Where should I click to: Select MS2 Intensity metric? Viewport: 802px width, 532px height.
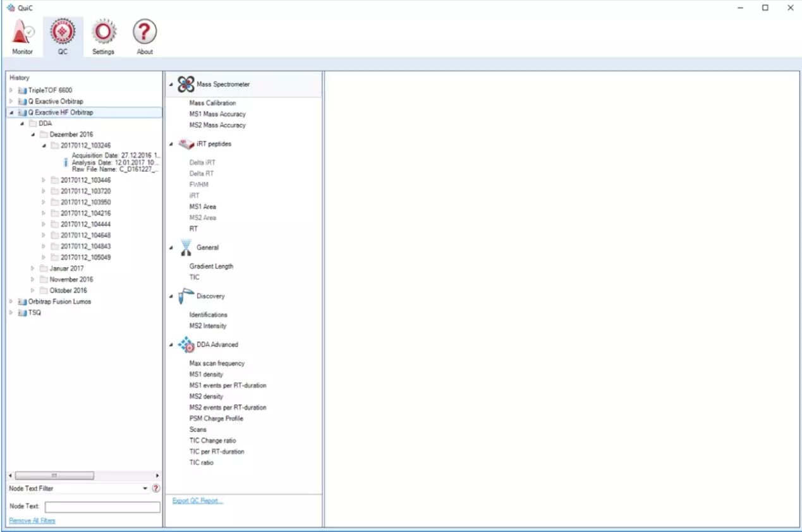pyautogui.click(x=208, y=326)
